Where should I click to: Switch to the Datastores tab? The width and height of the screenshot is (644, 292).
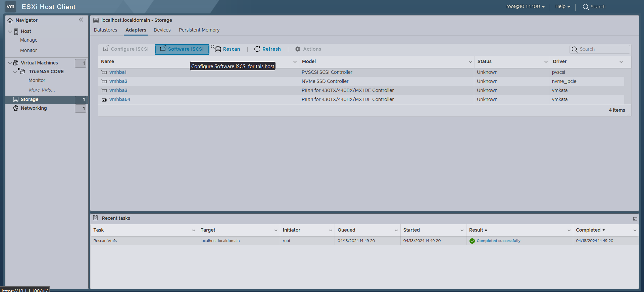(x=105, y=30)
